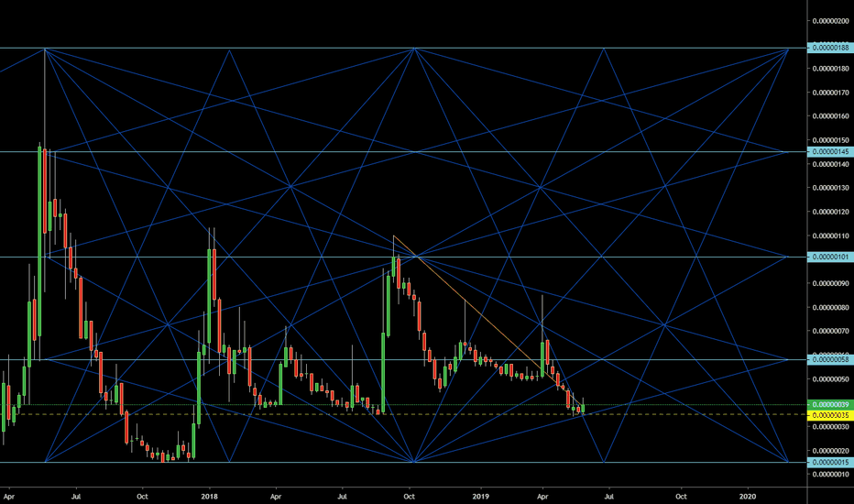Click the 2018 label on time axis
This screenshot has width=854, height=504.
click(x=209, y=497)
